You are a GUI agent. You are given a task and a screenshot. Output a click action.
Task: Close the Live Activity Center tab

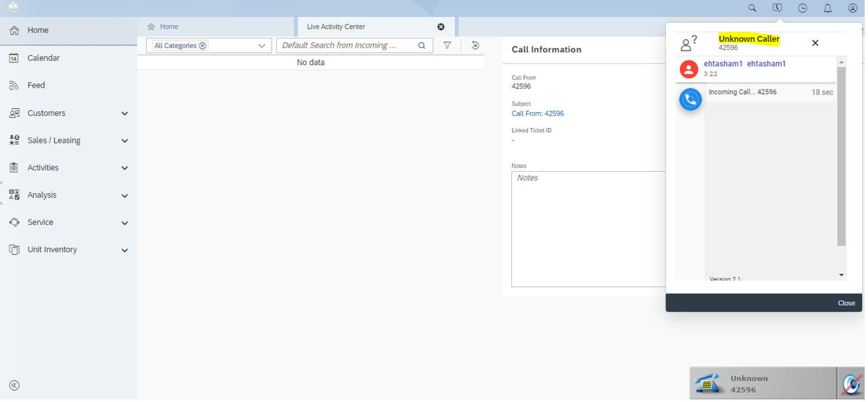442,27
